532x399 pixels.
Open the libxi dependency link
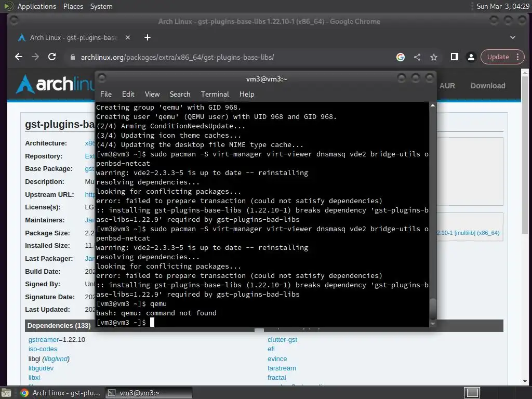click(x=34, y=378)
